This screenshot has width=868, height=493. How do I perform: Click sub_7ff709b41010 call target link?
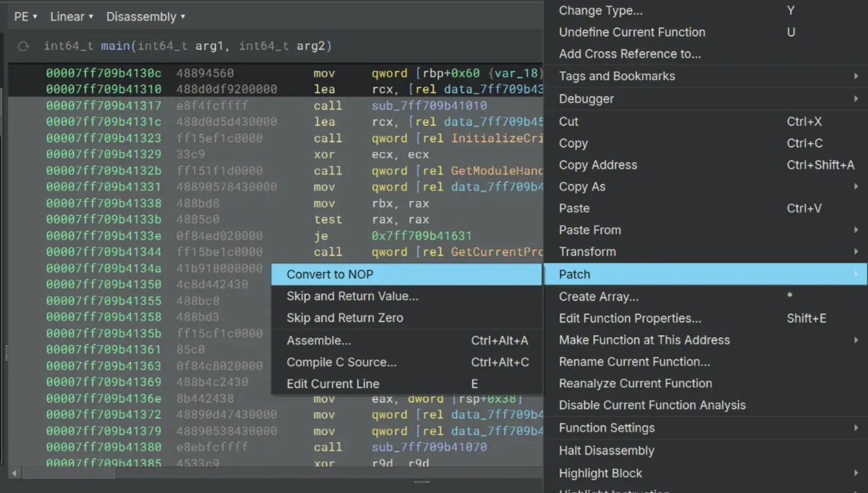pos(429,106)
